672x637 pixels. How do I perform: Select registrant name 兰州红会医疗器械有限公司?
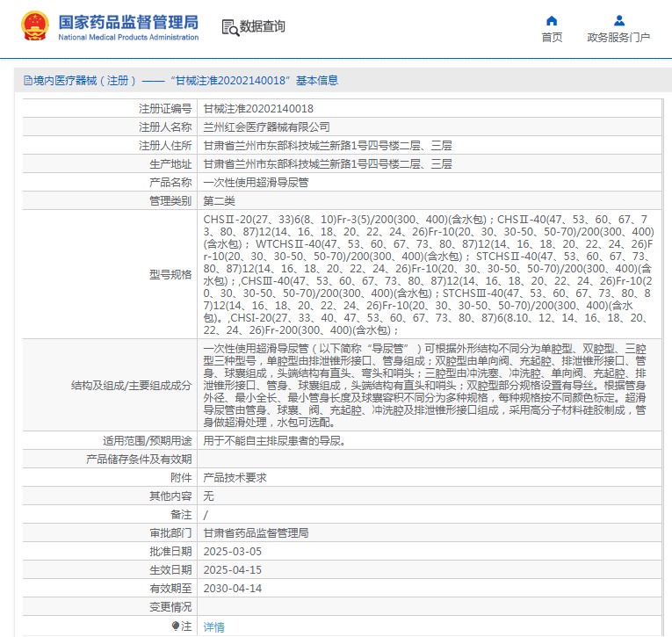(266, 127)
